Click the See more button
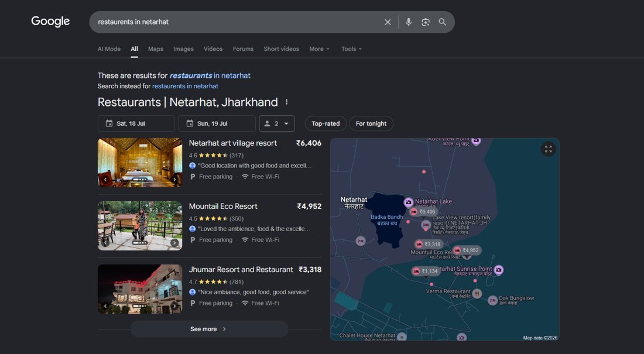The height and width of the screenshot is (354, 644). click(x=209, y=329)
